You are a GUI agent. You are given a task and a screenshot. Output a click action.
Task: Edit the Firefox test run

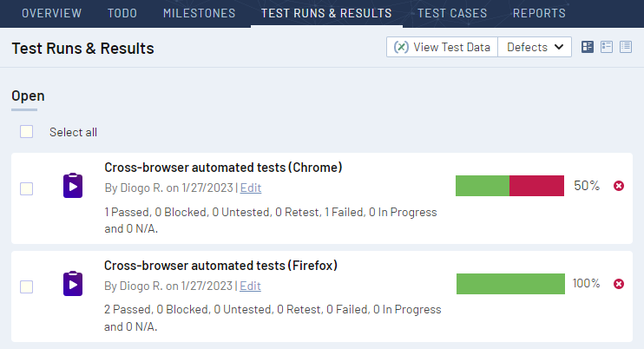250,286
